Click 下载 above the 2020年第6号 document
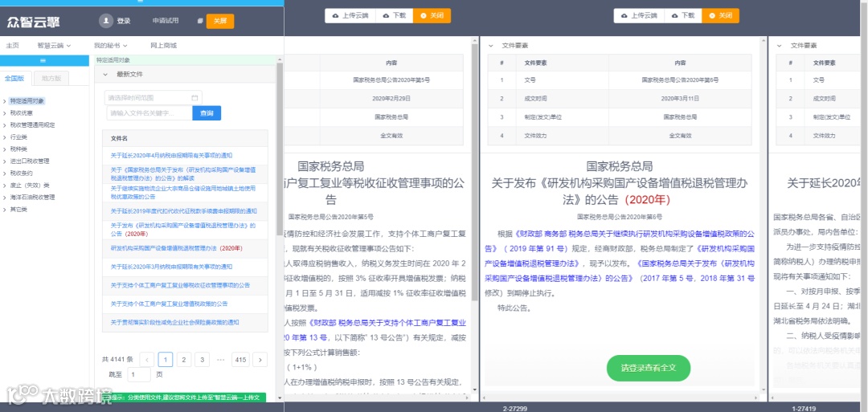Viewport: 868px width, 412px height. pos(683,16)
